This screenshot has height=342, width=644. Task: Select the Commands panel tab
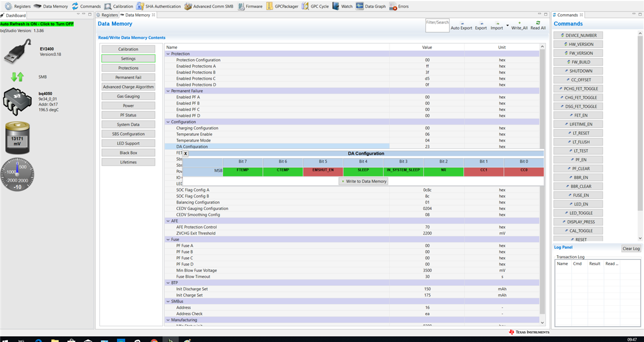click(567, 15)
